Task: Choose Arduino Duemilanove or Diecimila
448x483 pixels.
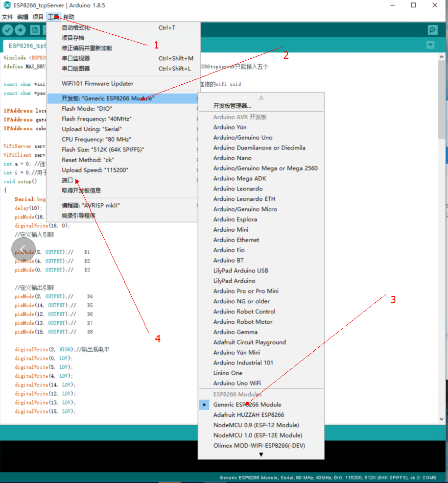Action: tap(261, 148)
